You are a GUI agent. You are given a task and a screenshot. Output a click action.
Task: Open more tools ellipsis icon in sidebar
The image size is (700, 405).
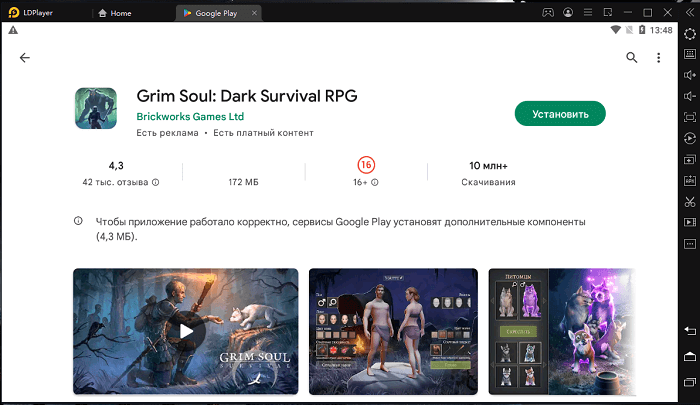690,244
